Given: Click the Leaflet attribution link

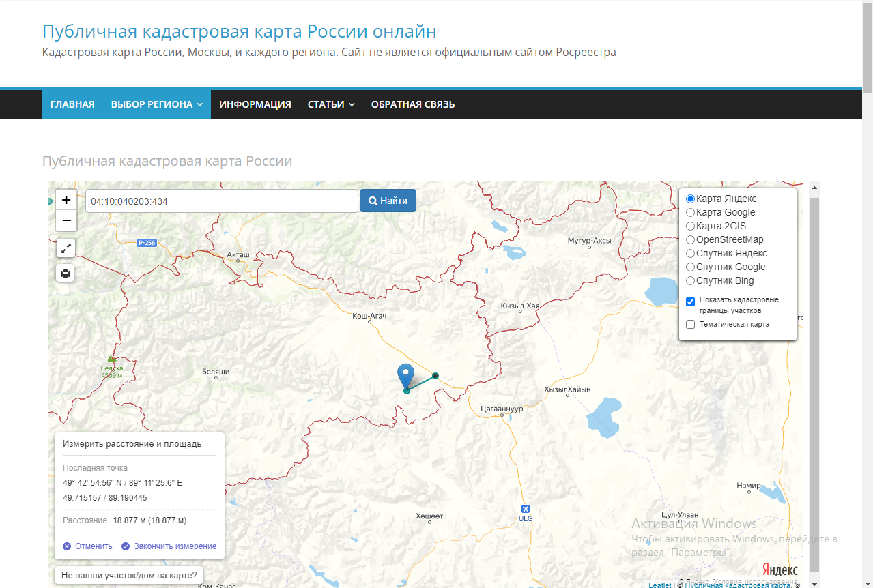Looking at the screenshot, I should tap(659, 585).
